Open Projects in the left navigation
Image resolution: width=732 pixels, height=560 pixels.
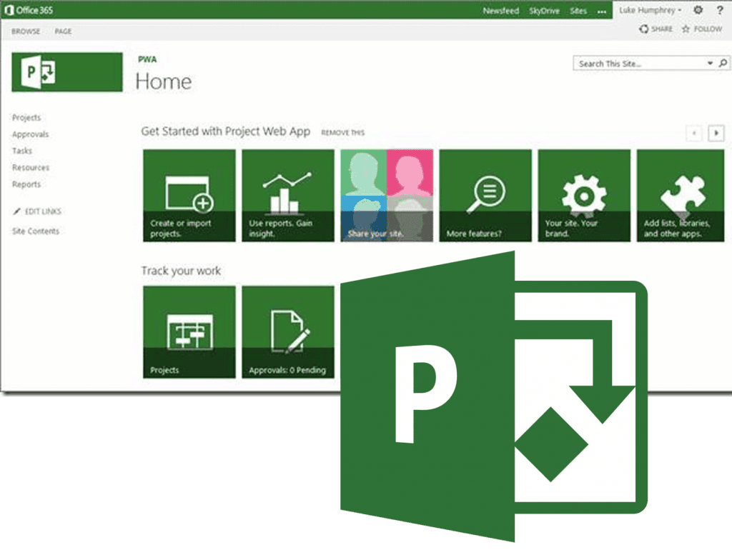[26, 118]
